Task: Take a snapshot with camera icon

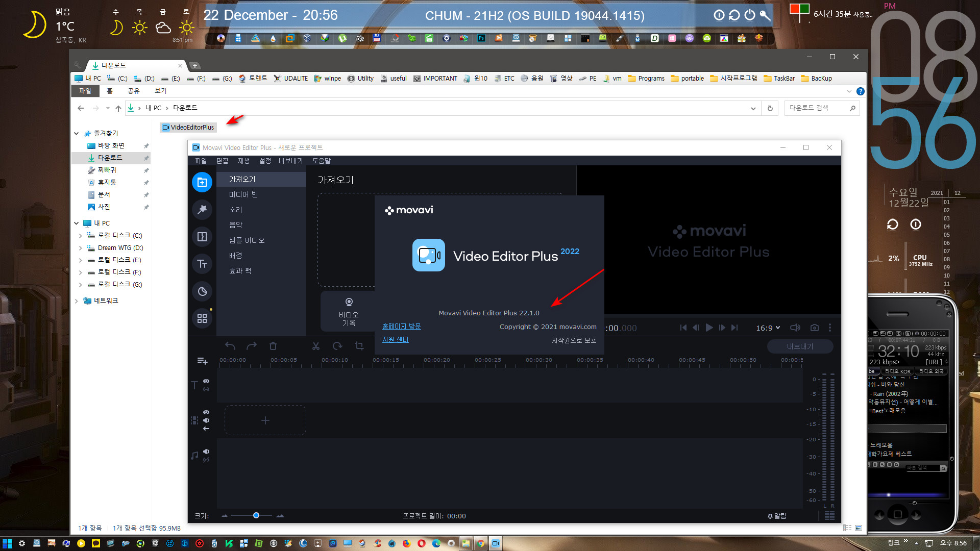Action: point(815,328)
